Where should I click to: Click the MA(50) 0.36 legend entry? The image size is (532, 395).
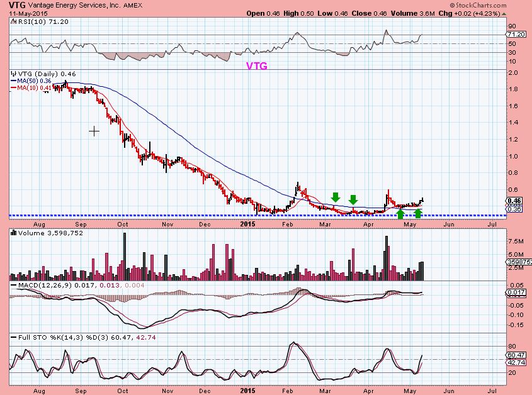tap(34, 81)
